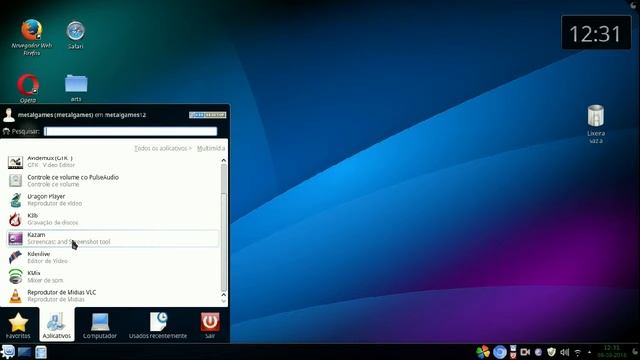Click the application list vertical scrollbar track
Image resolution: width=640 pixels, height=360 pixels.
coord(223,227)
